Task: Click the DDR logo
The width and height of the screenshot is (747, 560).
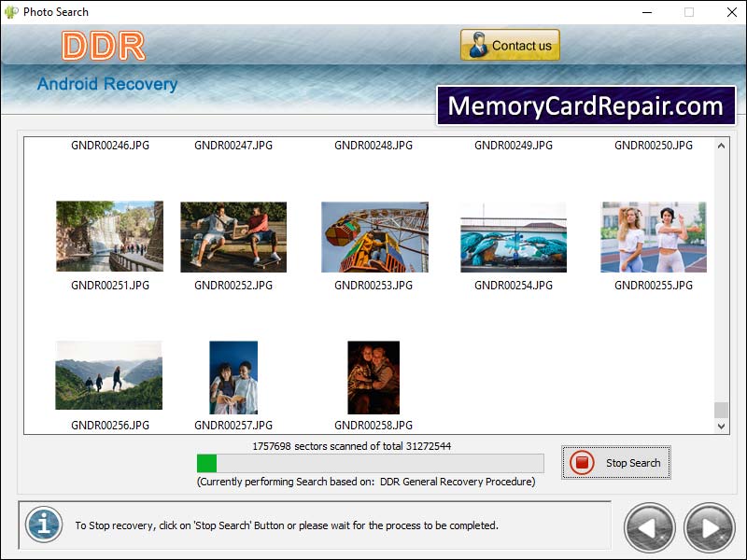Action: (104, 46)
